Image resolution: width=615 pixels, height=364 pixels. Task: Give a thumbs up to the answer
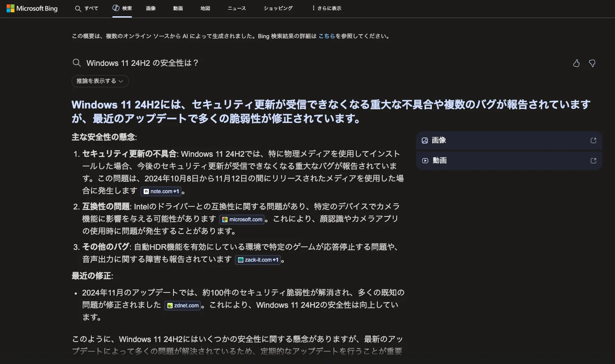pyautogui.click(x=576, y=63)
